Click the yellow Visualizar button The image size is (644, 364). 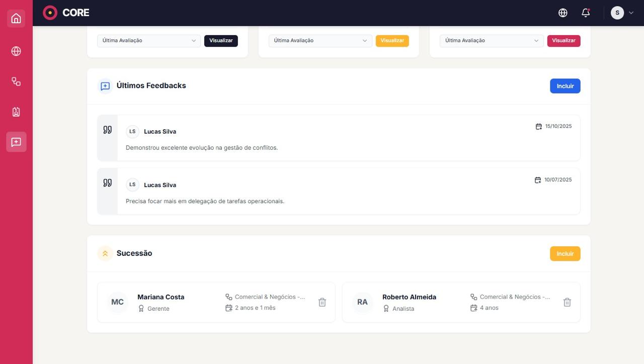pos(392,41)
